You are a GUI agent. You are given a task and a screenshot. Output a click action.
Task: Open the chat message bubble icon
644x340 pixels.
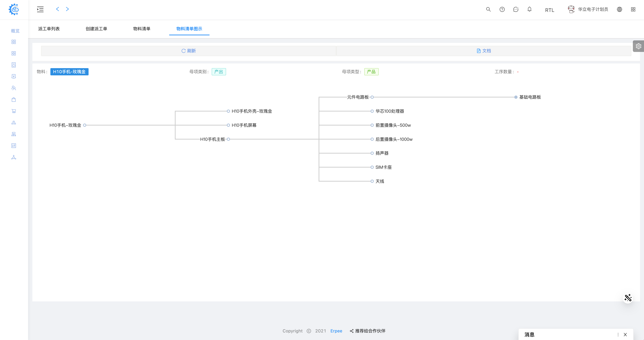pos(515,10)
